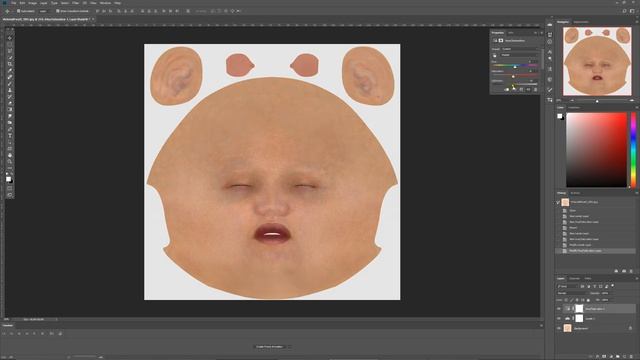Click the create new layer icon

624,356
